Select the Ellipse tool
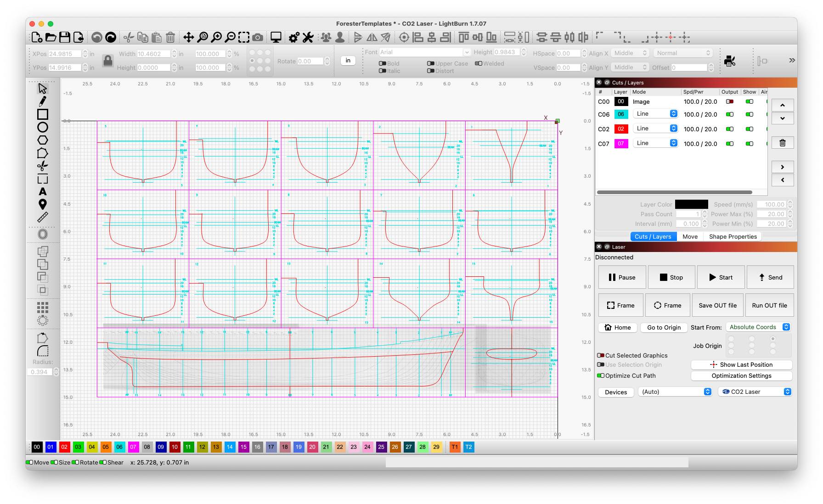 tap(43, 127)
